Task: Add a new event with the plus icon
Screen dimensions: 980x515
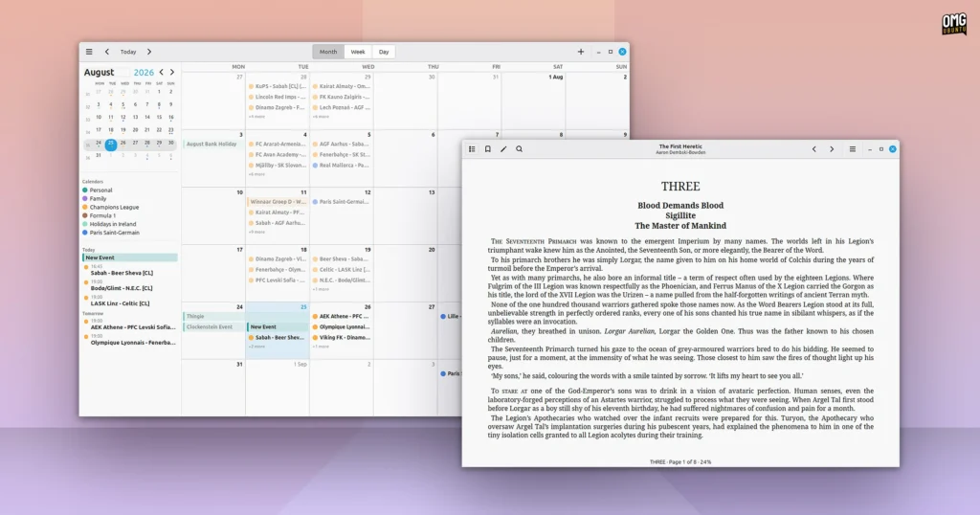Action: pyautogui.click(x=581, y=52)
